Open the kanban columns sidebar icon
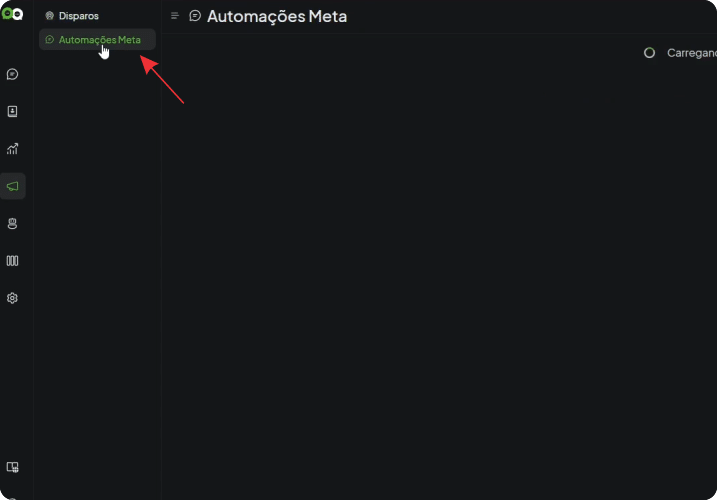This screenshot has height=500, width=717. [12, 261]
